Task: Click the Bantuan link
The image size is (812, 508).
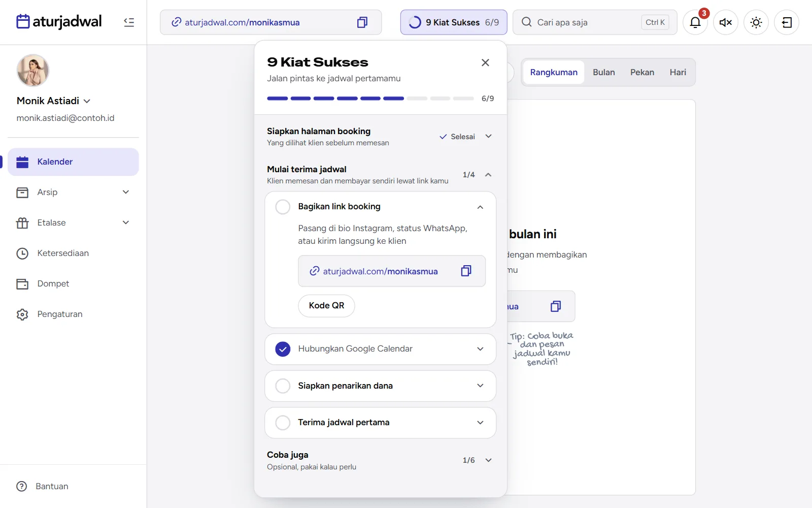Action: 52,486
